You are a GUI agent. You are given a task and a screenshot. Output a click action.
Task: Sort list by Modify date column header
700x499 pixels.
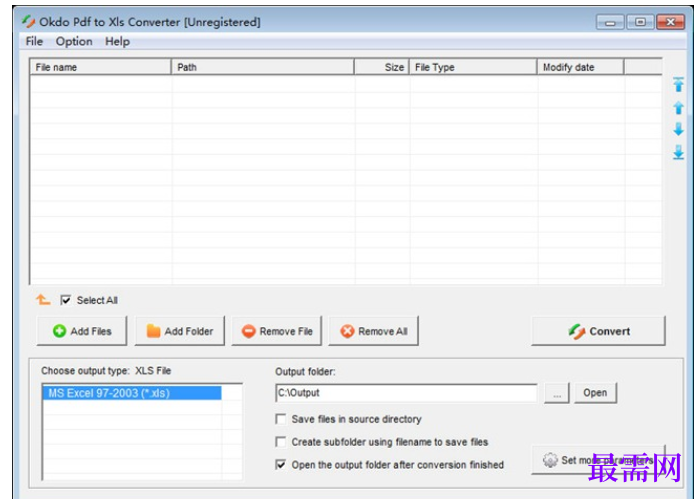[580, 67]
